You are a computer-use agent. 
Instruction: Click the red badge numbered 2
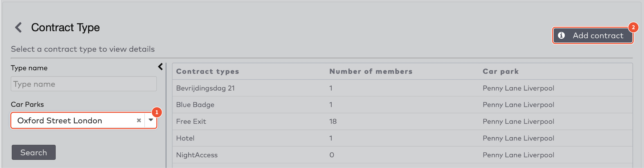[633, 27]
